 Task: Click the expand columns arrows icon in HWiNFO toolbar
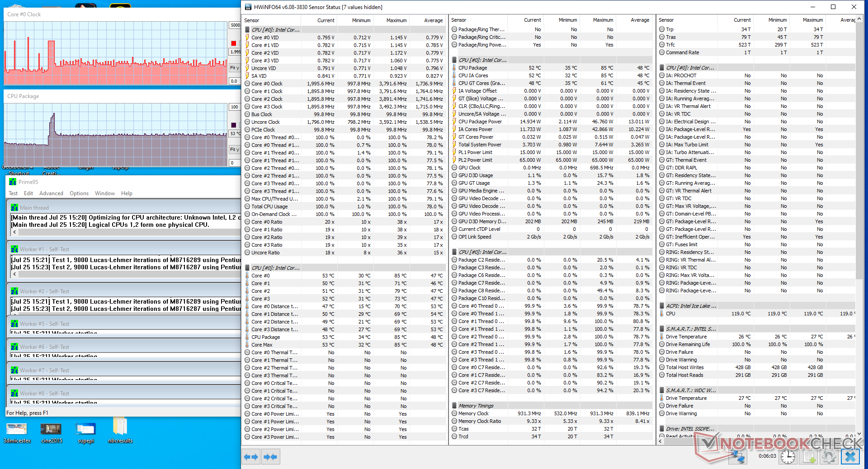(x=251, y=457)
